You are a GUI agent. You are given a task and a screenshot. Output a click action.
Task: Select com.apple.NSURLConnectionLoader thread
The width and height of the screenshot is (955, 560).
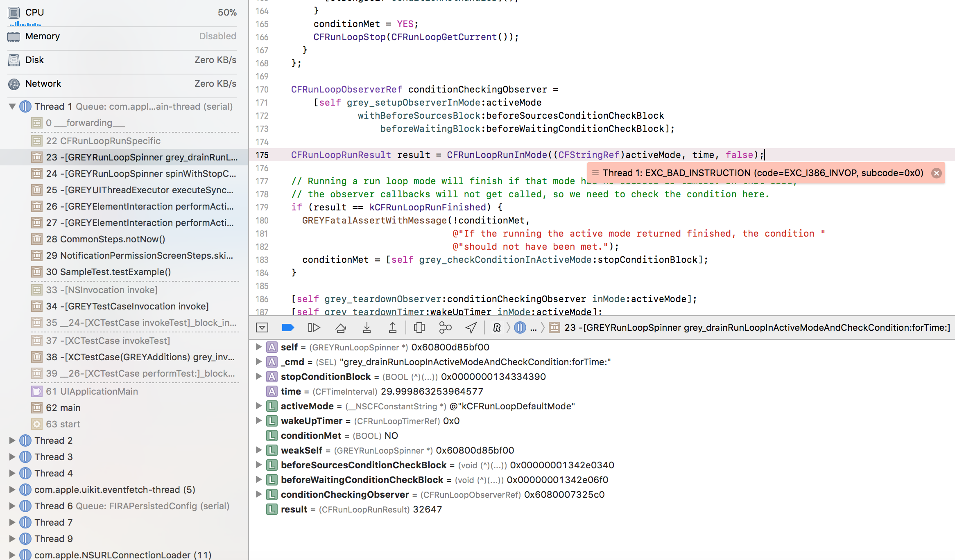point(124,555)
